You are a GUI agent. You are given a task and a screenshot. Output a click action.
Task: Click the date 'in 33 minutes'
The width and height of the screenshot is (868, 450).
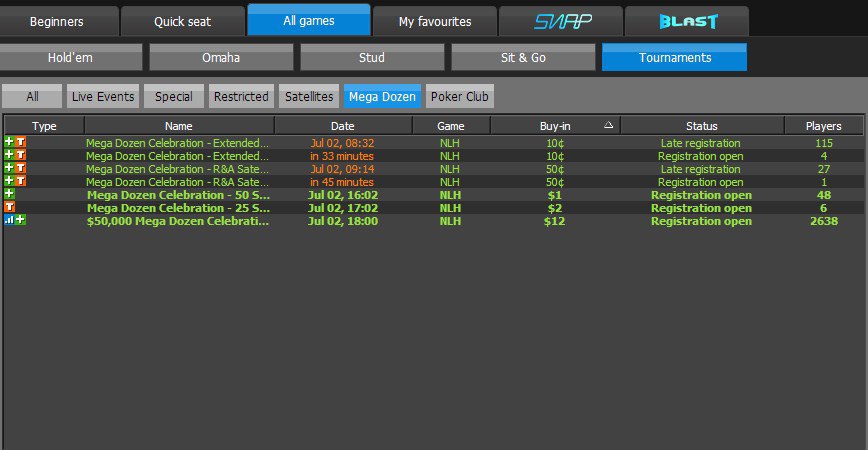click(x=342, y=156)
